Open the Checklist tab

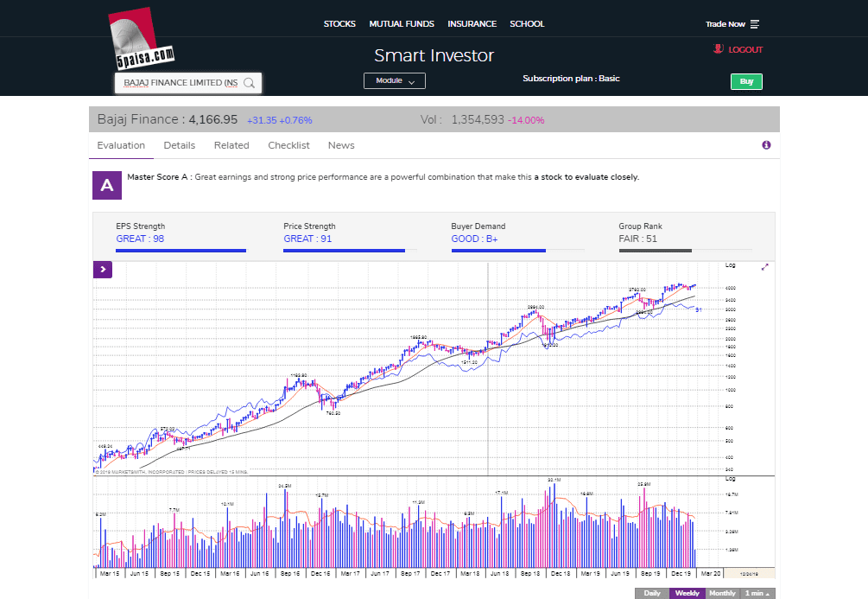288,145
